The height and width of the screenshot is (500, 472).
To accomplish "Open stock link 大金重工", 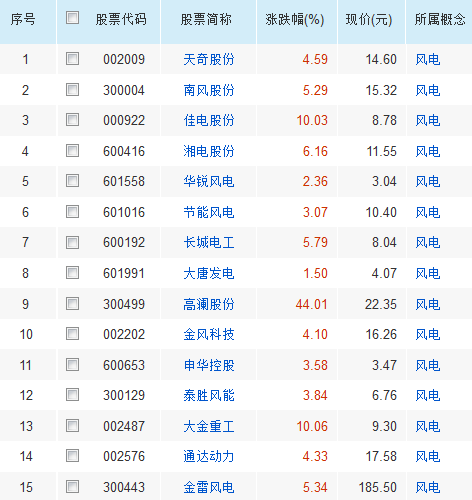I will pos(209,426).
